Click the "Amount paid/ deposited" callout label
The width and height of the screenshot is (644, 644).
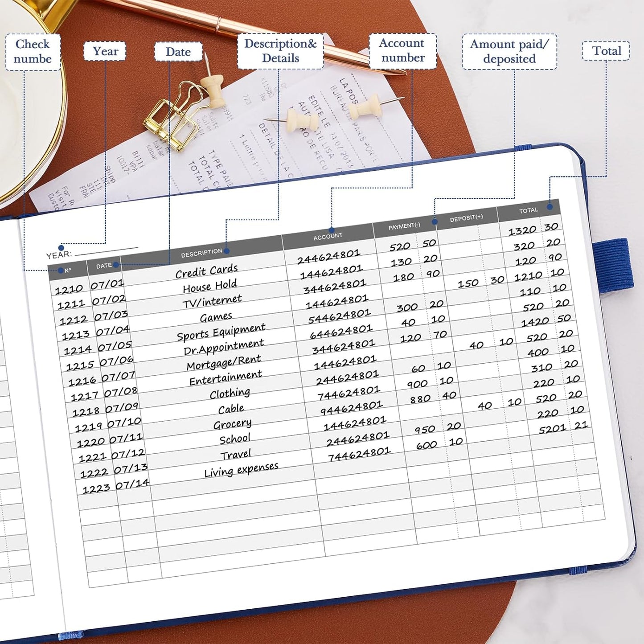tap(509, 51)
